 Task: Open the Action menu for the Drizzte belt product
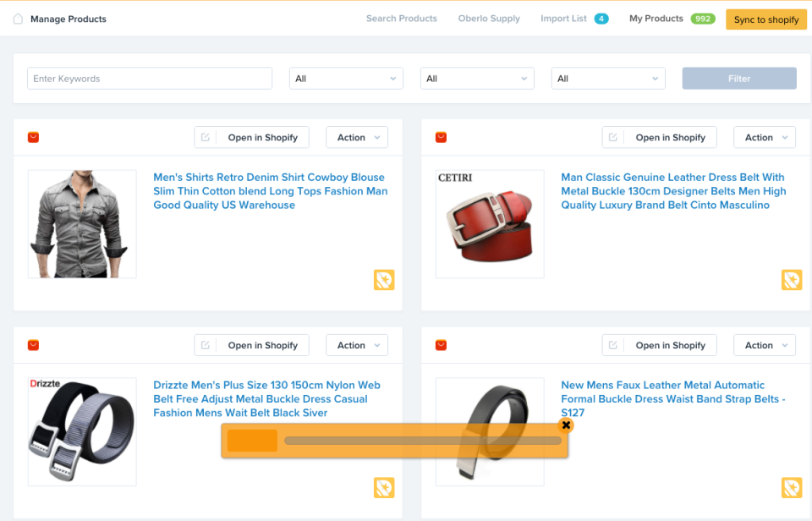coord(356,344)
